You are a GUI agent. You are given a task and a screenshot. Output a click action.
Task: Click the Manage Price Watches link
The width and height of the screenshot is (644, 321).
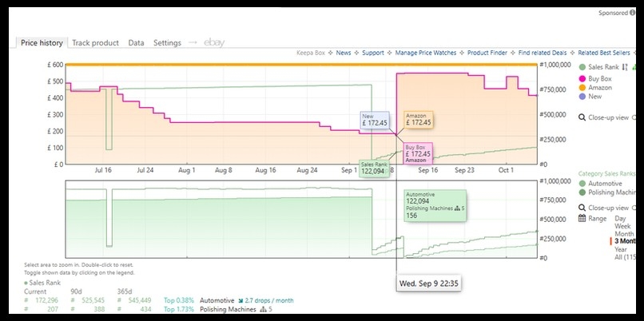pyautogui.click(x=426, y=53)
